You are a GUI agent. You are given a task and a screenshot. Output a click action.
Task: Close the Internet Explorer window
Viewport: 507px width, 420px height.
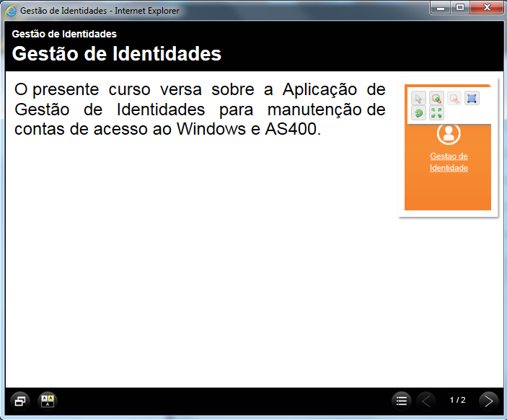coord(487,8)
